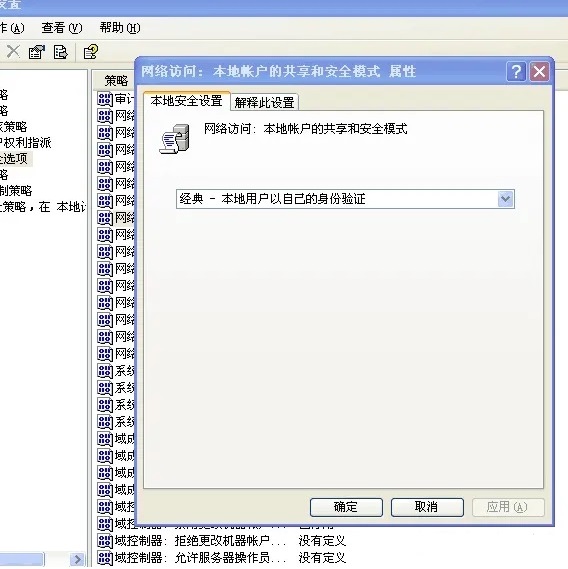This screenshot has width=568, height=569.
Task: Click the left pane's horizontal scrollbar right arrow
Action: (77, 560)
